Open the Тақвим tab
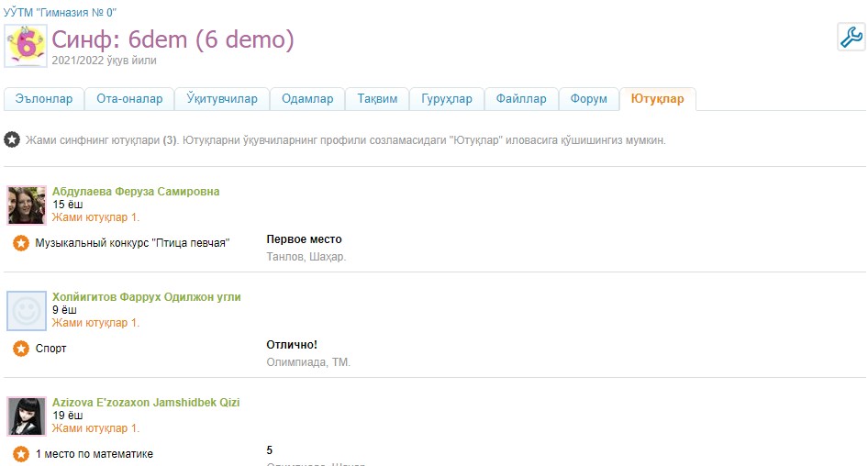868x466 pixels. pos(377,99)
